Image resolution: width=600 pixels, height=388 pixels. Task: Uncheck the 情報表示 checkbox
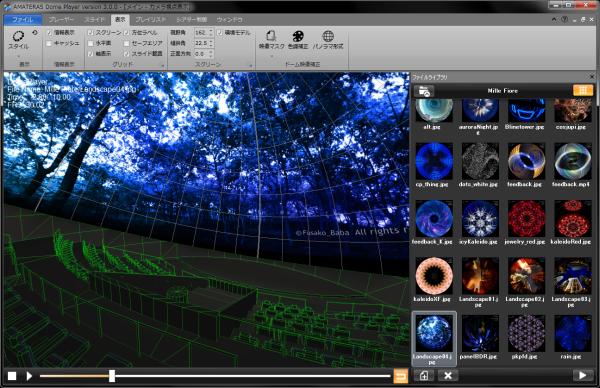point(49,33)
